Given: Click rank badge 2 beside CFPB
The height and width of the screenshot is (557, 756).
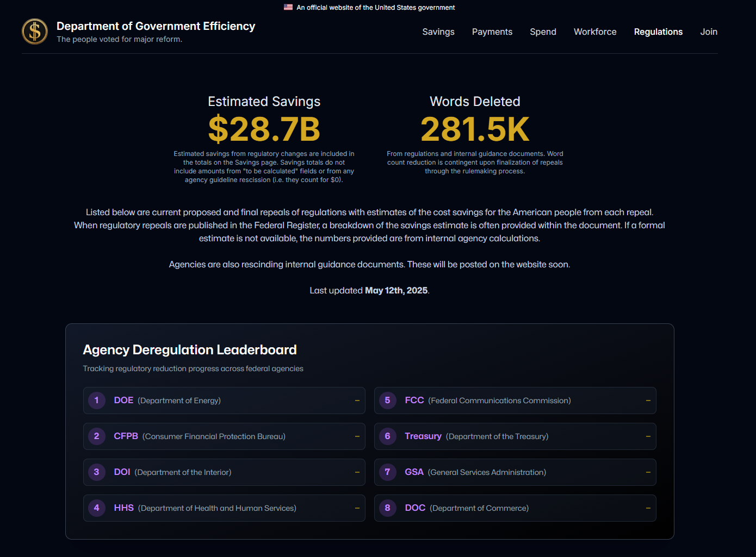Looking at the screenshot, I should click(97, 436).
